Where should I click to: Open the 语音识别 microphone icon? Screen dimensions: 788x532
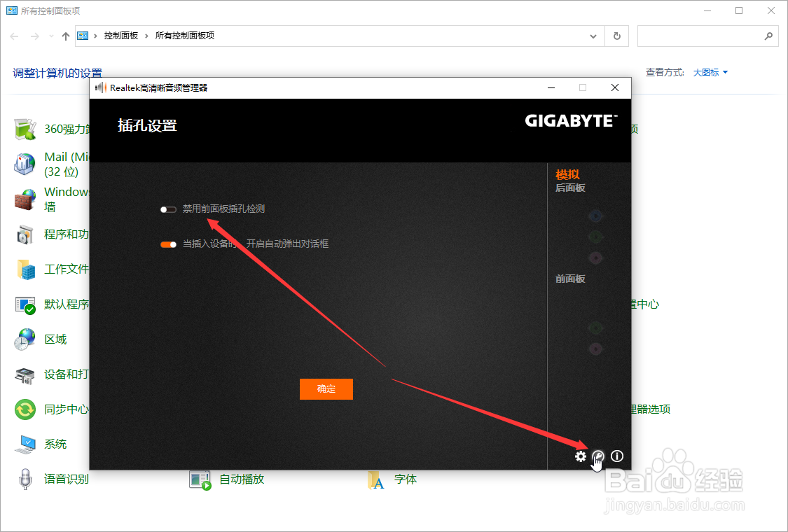click(25, 479)
